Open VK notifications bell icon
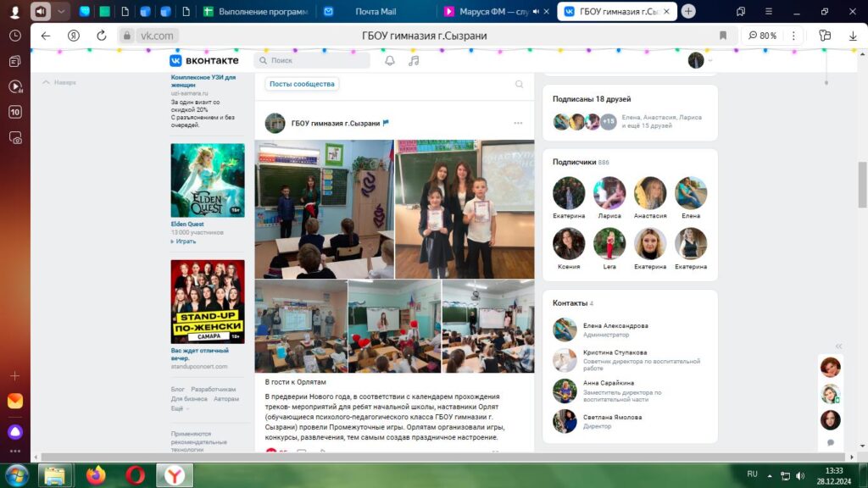 pos(390,61)
